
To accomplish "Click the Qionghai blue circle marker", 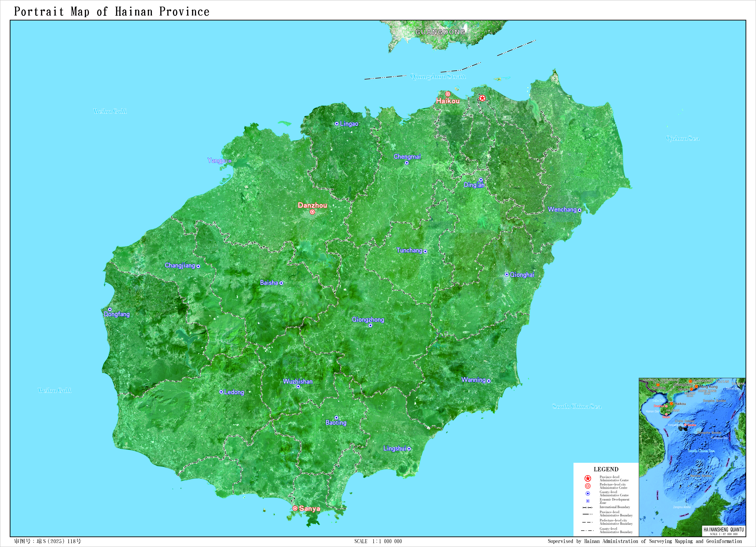I will click(x=507, y=274).
